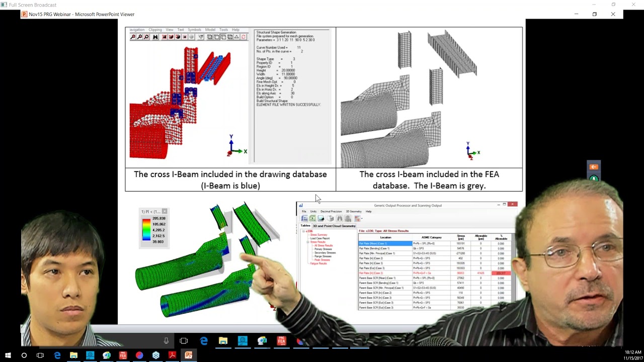Click the 10:12 AM clock in system tray
This screenshot has height=362, width=644.
(x=633, y=352)
